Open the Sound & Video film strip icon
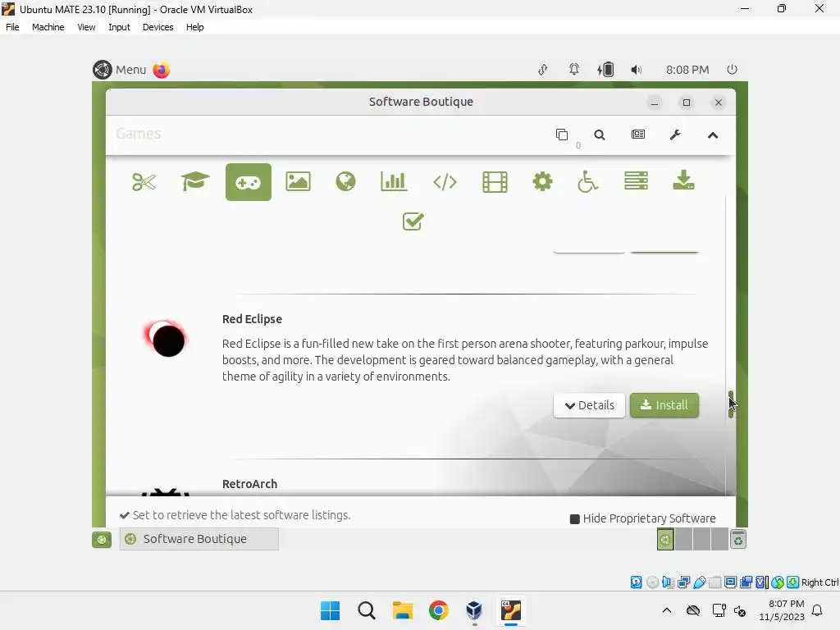The height and width of the screenshot is (630, 840). 495,182
